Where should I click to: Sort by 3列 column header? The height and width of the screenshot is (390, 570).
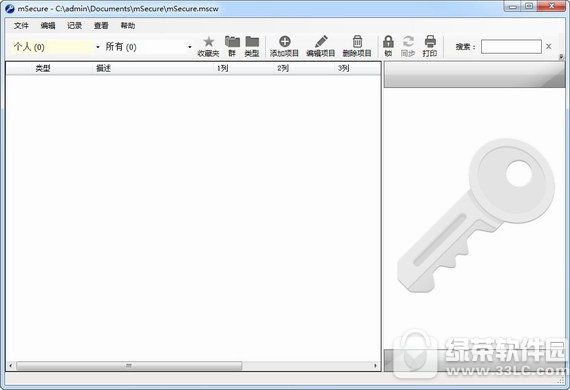(x=344, y=68)
